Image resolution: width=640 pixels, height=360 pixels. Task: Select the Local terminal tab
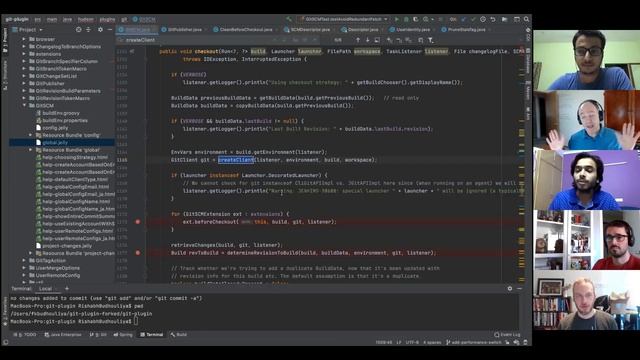coord(45,289)
